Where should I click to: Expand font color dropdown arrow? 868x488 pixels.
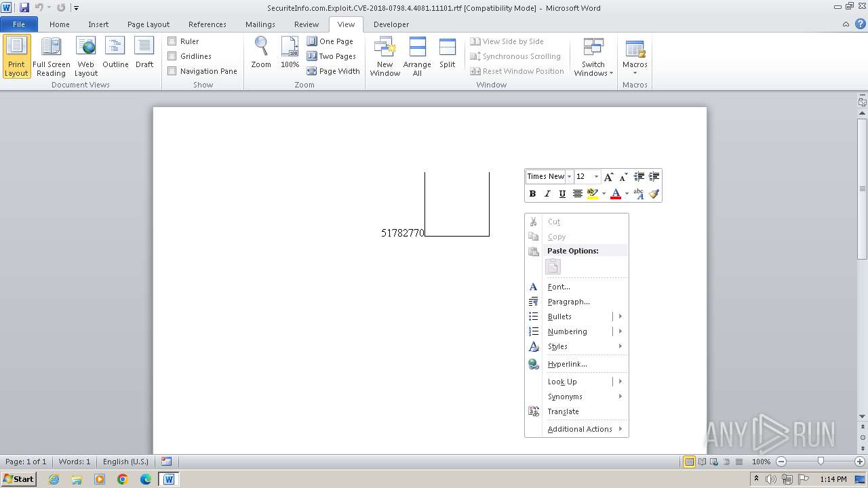(x=627, y=194)
